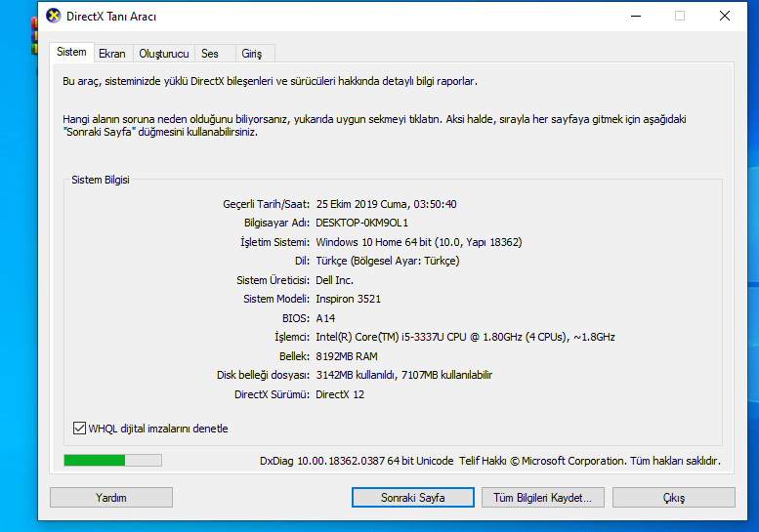The height and width of the screenshot is (532, 759).
Task: Click the BIOS label
Action: click(296, 318)
